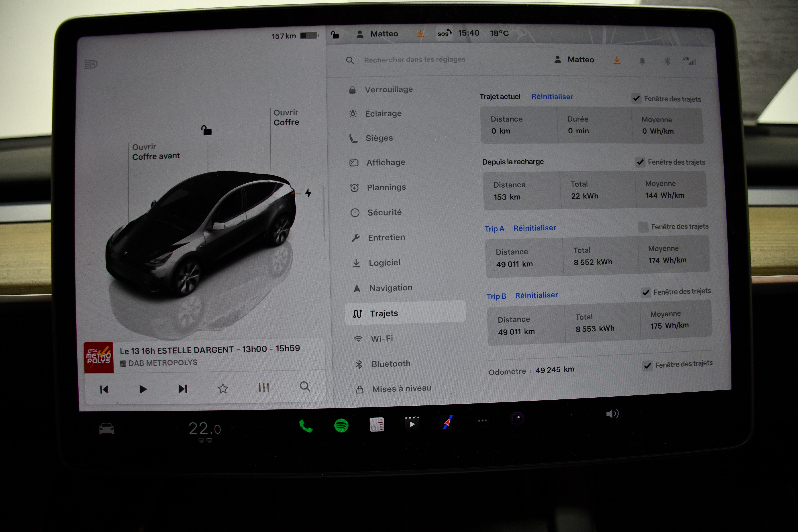Uncheck Fenêtre des trajets for Trajet actuel
Viewport: 798px width, 532px height.
point(636,98)
